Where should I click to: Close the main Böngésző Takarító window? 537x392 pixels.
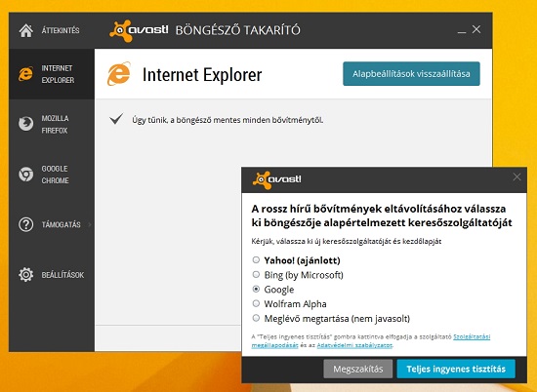[x=476, y=29]
